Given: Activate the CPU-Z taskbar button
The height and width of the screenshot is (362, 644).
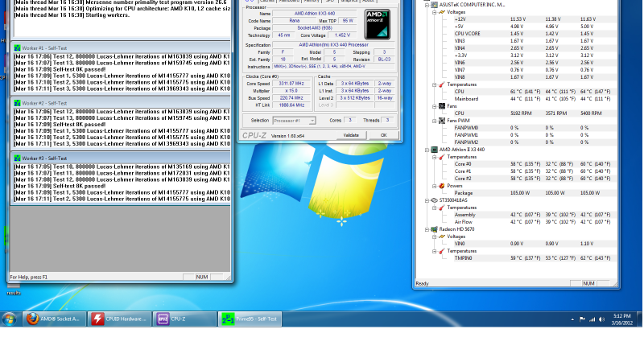Looking at the screenshot, I should [184, 319].
